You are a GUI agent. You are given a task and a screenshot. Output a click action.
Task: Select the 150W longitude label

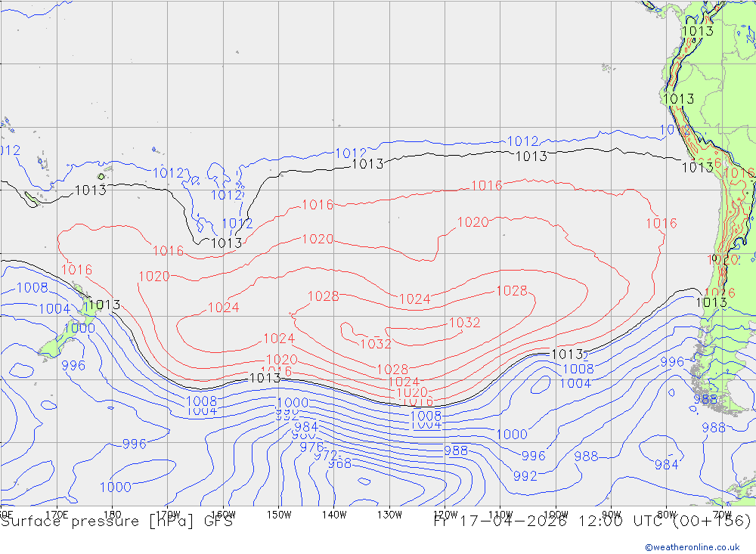click(x=279, y=515)
